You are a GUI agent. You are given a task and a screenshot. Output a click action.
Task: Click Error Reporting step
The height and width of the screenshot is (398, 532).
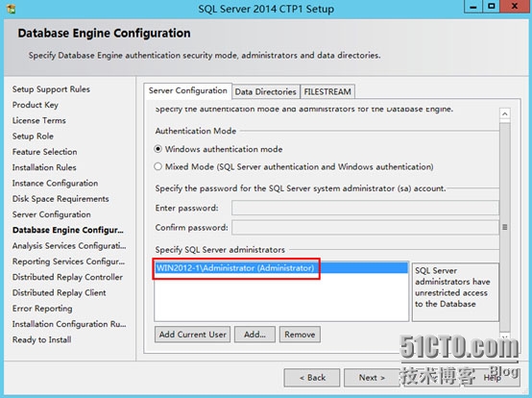pos(42,308)
